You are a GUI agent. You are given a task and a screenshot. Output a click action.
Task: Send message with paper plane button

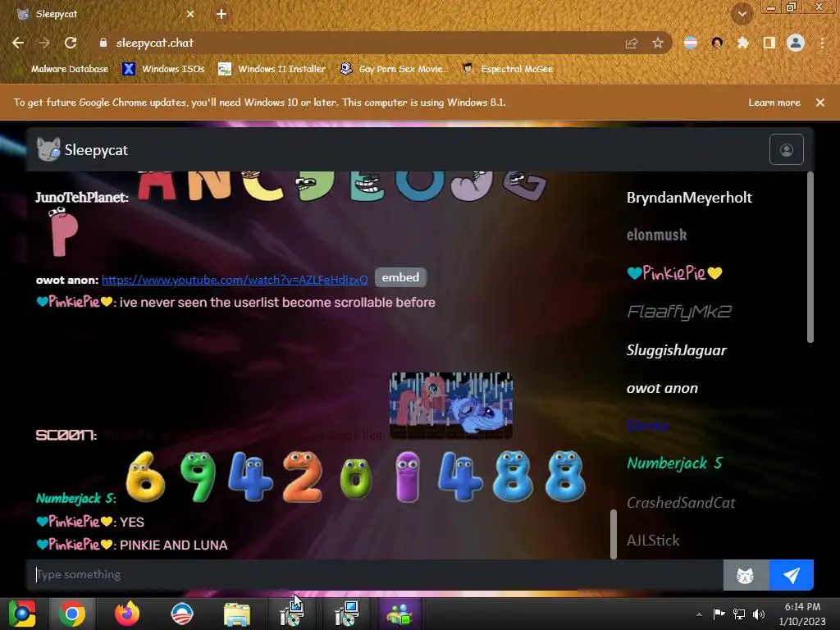[x=792, y=575]
